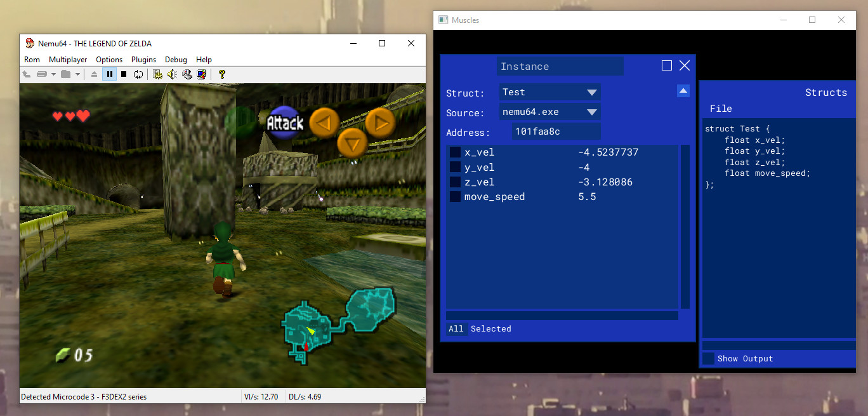Click "Detected Microcode 3 - F3DEX2 series" status text
868x416 pixels.
(84, 397)
